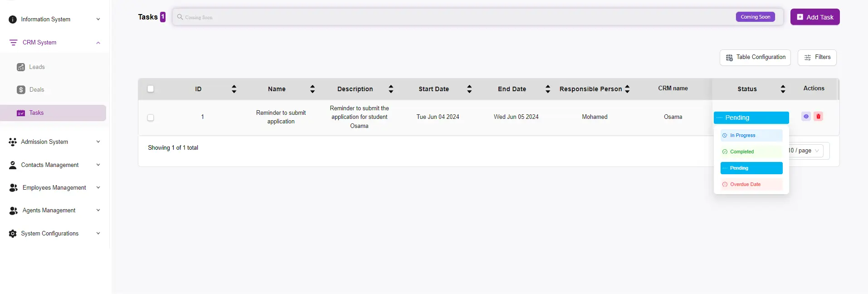Image resolution: width=868 pixels, height=294 pixels.
Task: Click the System Configurations gear icon
Action: (x=13, y=234)
